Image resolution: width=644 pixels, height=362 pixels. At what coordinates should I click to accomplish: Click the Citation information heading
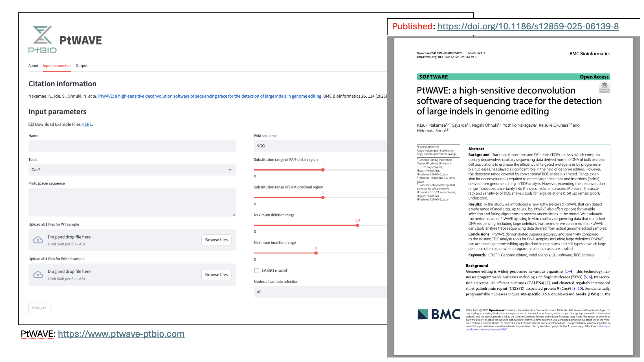(62, 84)
